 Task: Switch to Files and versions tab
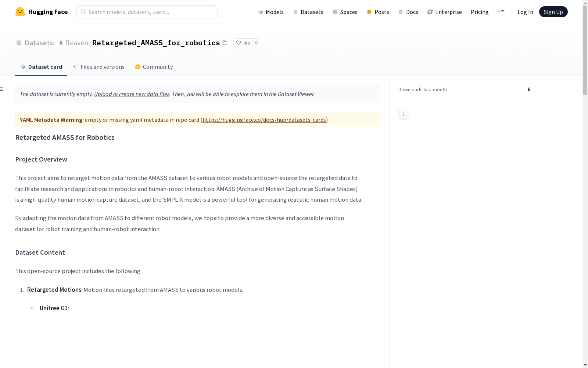tap(98, 67)
